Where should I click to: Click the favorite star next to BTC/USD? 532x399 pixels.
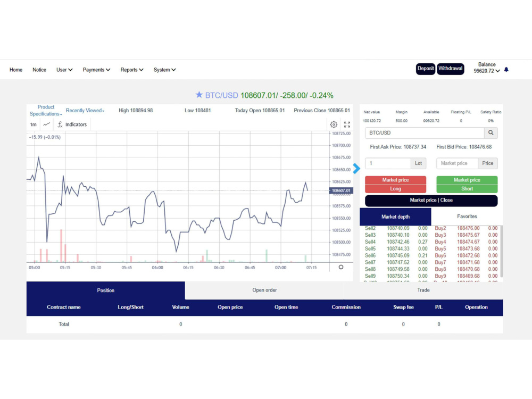[199, 95]
